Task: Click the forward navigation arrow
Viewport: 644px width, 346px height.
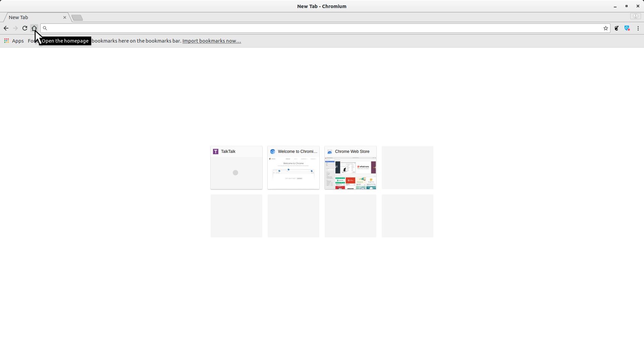Action: point(15,28)
